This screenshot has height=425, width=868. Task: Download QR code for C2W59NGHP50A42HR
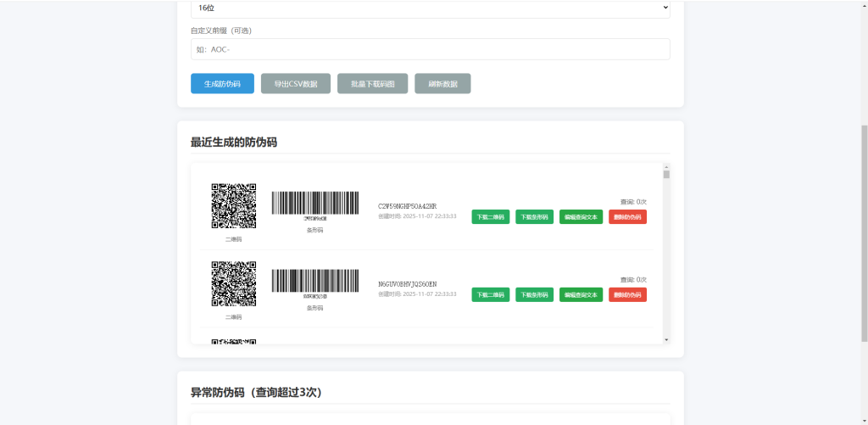[x=490, y=217]
